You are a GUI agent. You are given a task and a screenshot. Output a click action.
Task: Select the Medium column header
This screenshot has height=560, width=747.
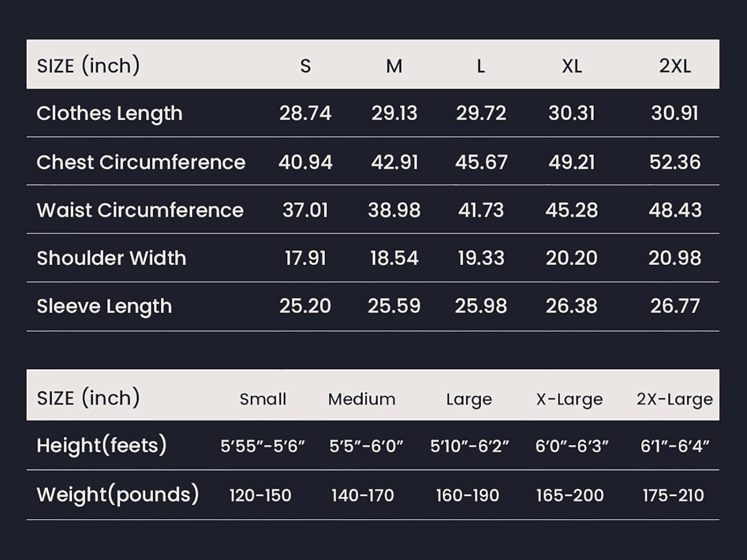pyautogui.click(x=362, y=399)
